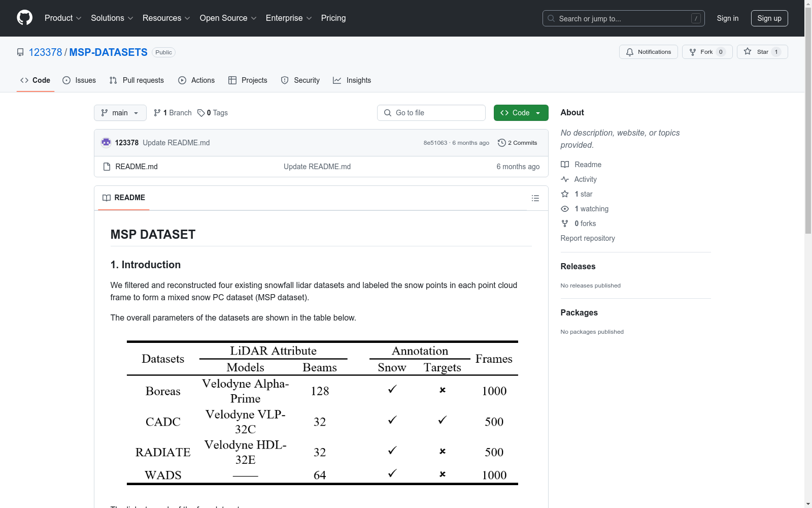Viewport: 812px width, 508px height.
Task: Open commit hash 8e51063
Action: (x=435, y=143)
